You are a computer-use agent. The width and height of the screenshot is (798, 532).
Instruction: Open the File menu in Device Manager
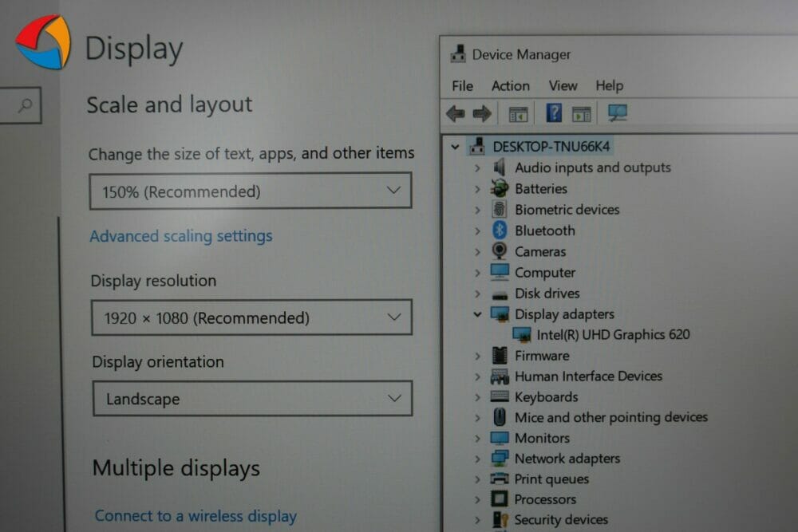[x=462, y=86]
